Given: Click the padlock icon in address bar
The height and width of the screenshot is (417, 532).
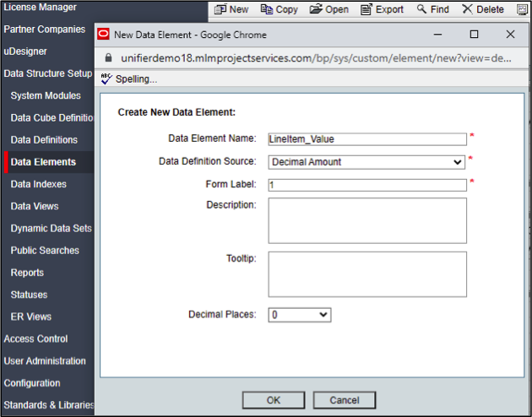Looking at the screenshot, I should (108, 57).
